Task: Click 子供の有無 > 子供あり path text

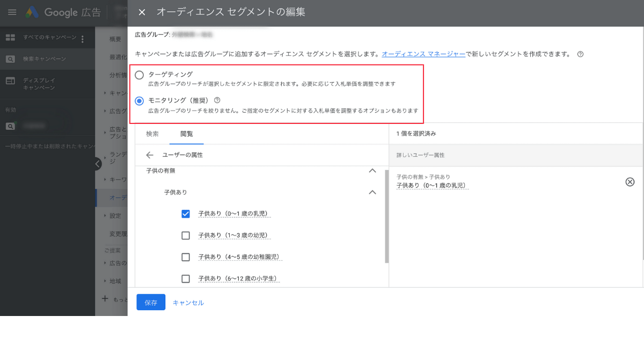Action: (x=423, y=177)
